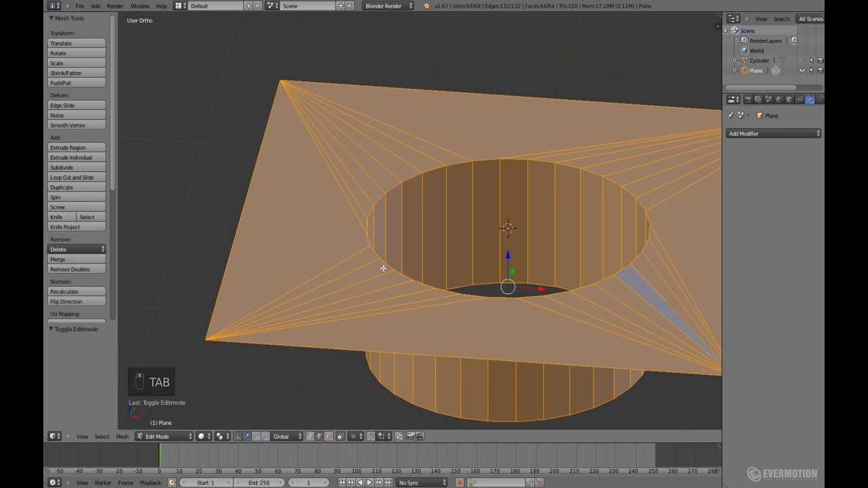Open the snap element selector

click(383, 436)
